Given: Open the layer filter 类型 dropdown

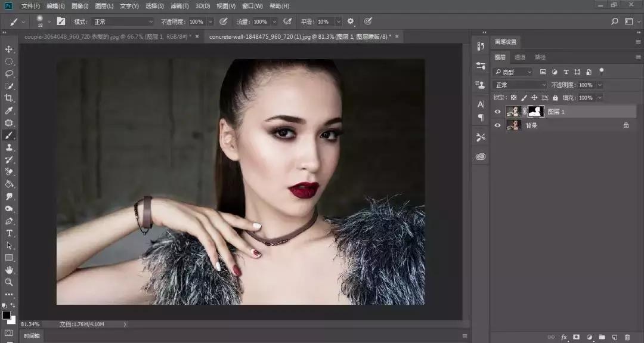Looking at the screenshot, I should pos(513,72).
